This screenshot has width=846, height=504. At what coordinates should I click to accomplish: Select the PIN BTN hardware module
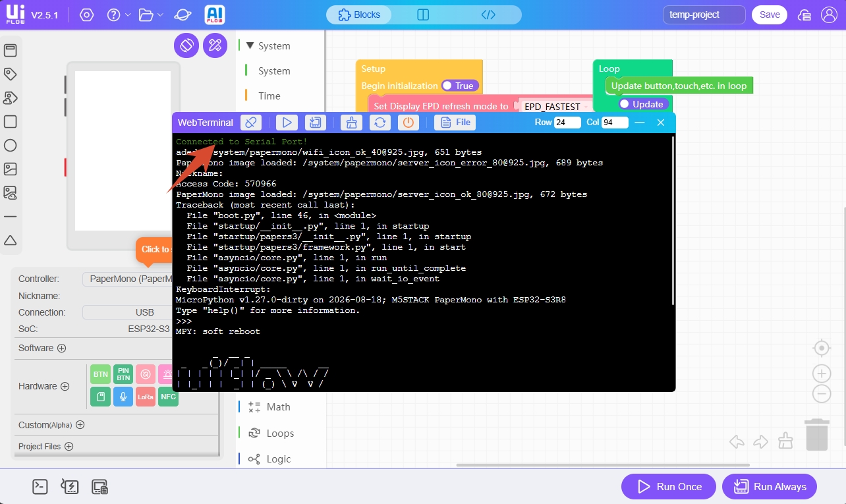(x=123, y=374)
